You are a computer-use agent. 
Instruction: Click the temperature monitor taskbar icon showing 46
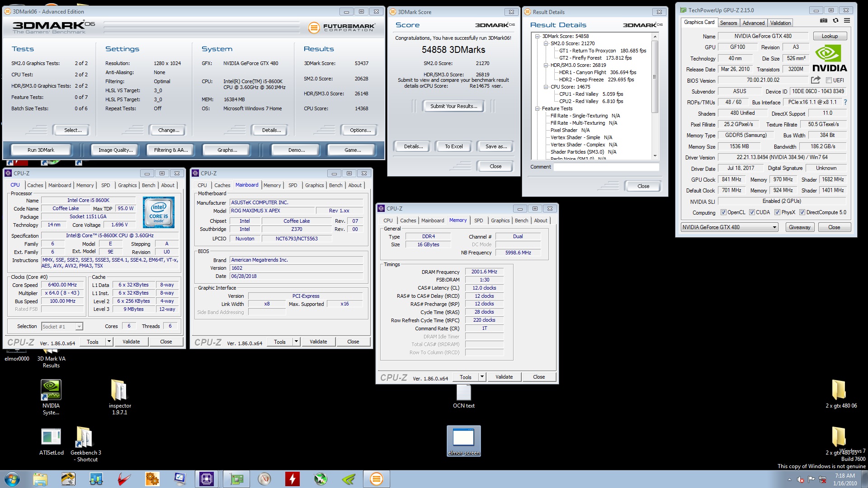click(x=68, y=479)
